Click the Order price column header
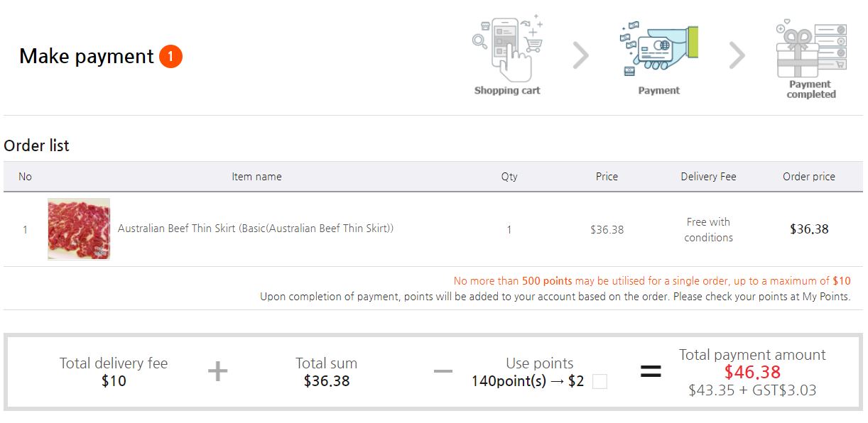The image size is (868, 423). (809, 177)
